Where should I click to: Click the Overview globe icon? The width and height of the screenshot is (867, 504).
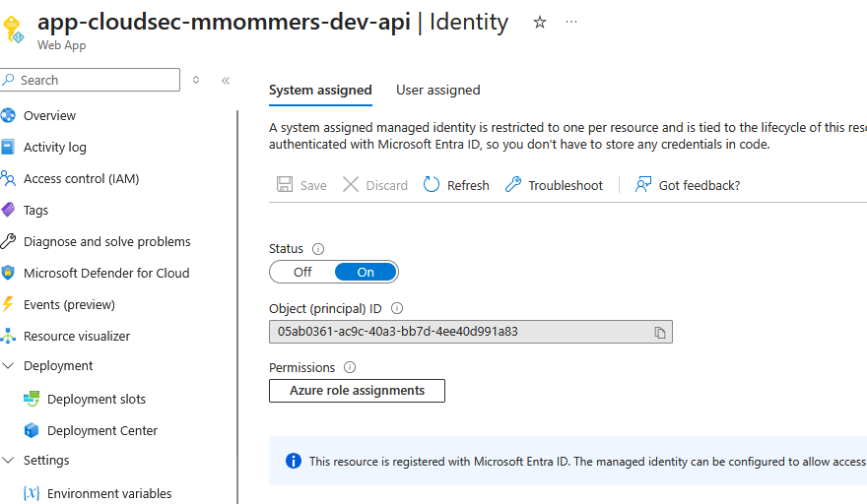[x=8, y=115]
